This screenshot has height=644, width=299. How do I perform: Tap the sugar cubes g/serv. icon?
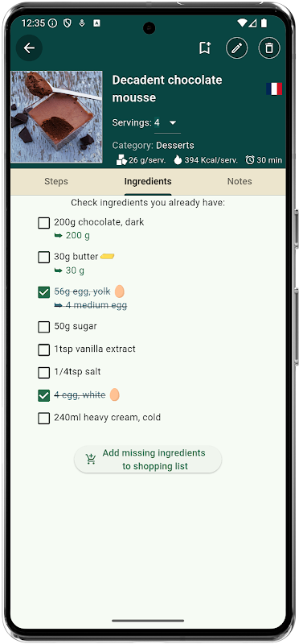121,159
